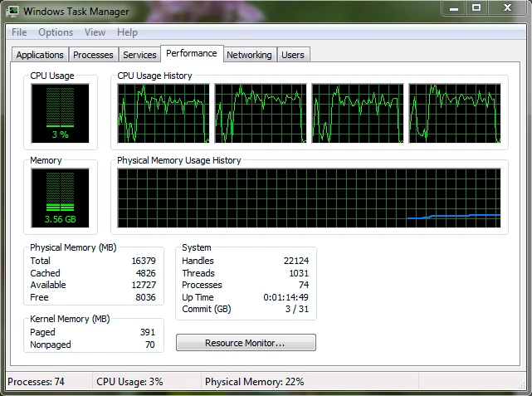
Task: Maximize the Task Manager window
Action: 476,8
